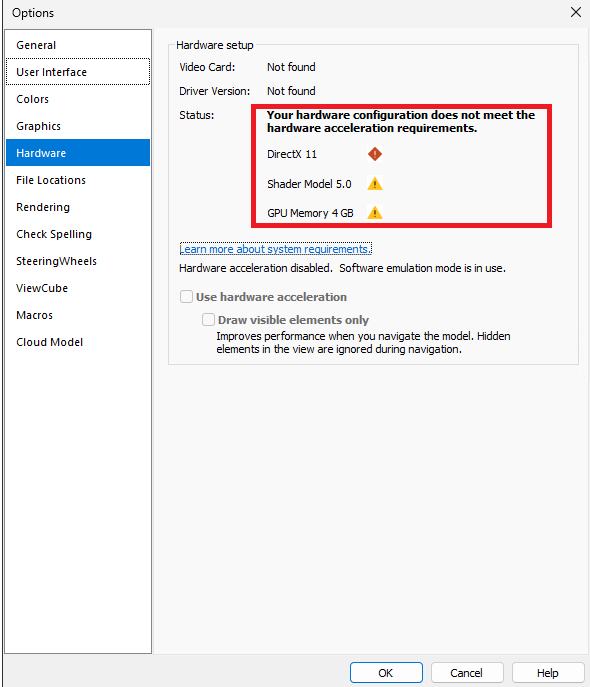Switch to the Colors category

pos(78,99)
